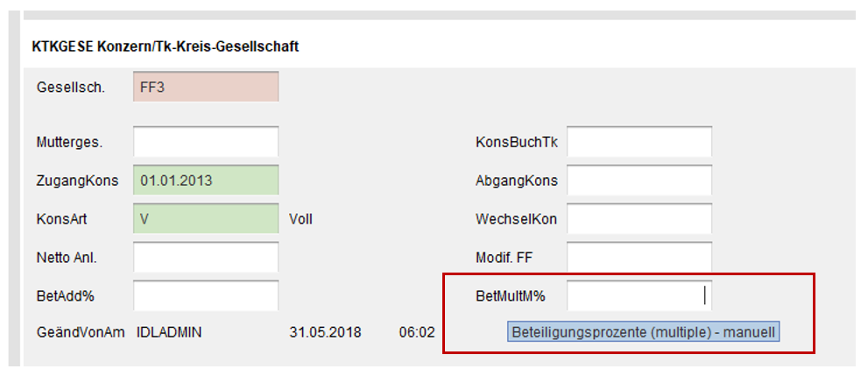Click the Gesellsch. field containing FF3

206,87
